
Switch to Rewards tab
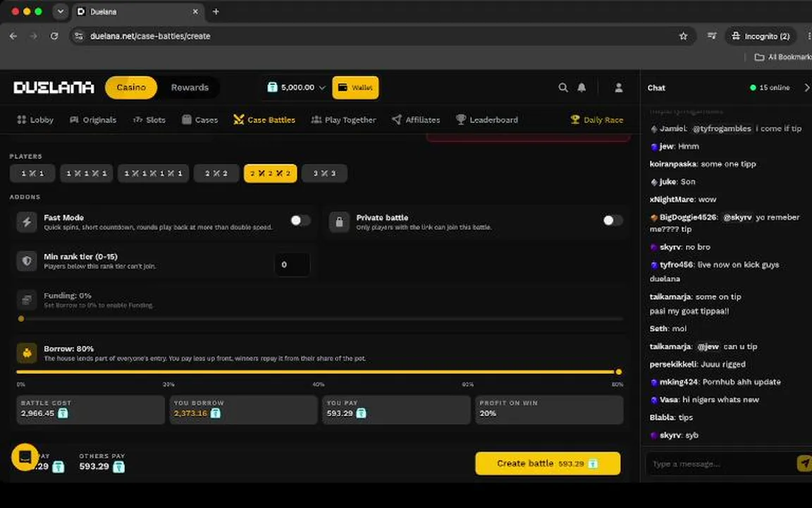[x=190, y=87]
